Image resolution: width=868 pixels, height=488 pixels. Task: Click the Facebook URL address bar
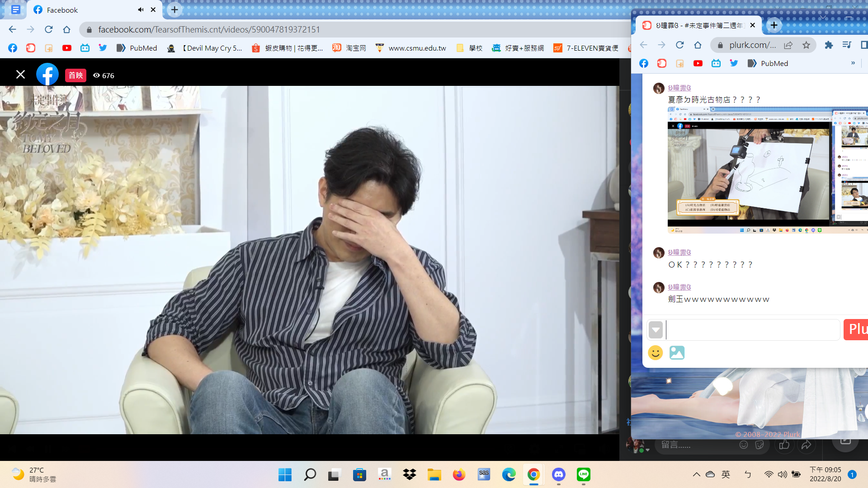click(353, 29)
